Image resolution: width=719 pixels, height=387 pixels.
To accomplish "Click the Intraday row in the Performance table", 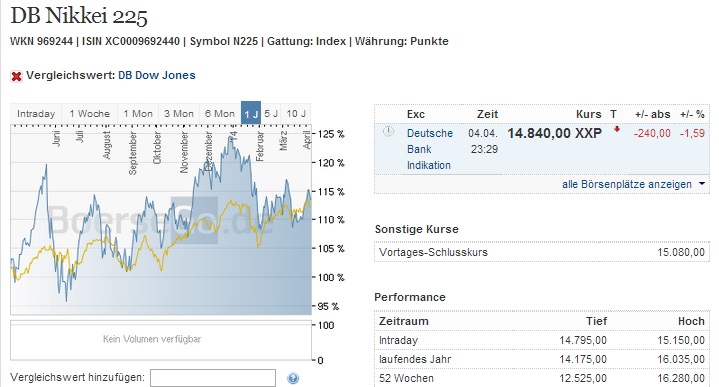I will 542,340.
